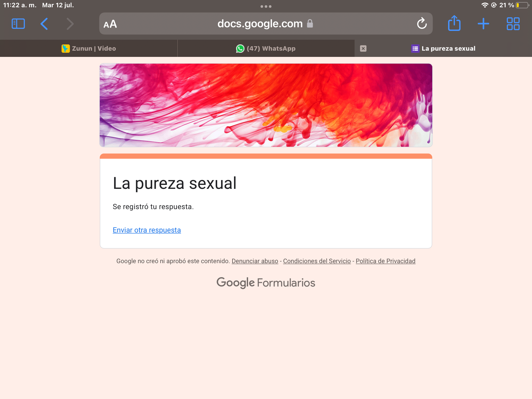Reload the current page

(x=422, y=23)
